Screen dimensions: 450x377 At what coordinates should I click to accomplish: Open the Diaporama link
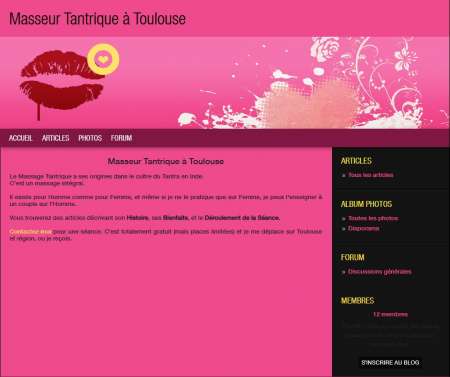(364, 228)
